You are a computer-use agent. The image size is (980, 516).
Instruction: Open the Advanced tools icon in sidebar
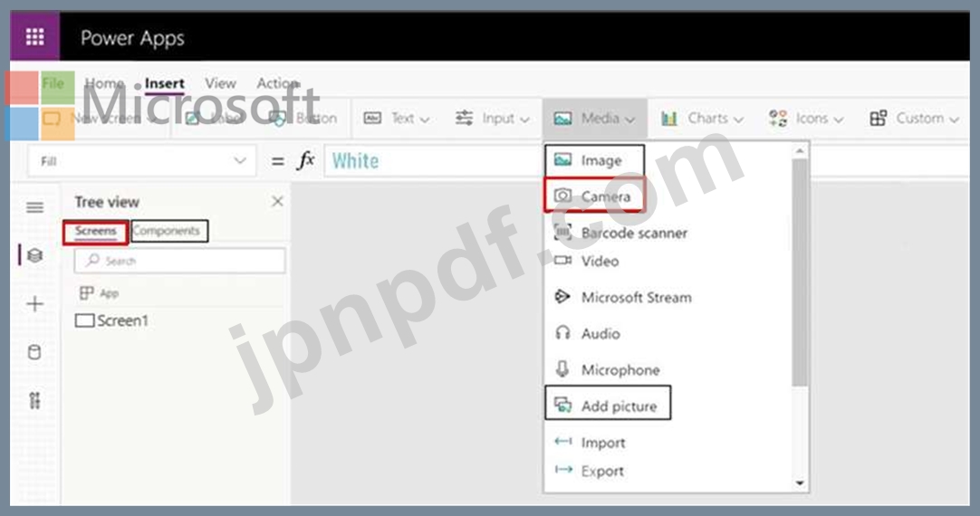pos(35,400)
